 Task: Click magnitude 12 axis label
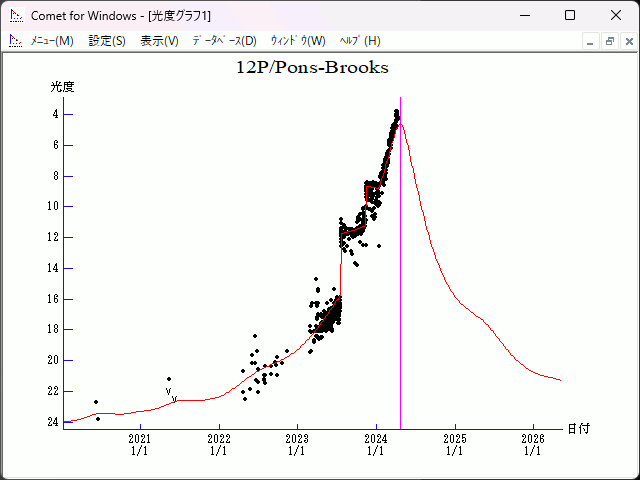[53, 237]
